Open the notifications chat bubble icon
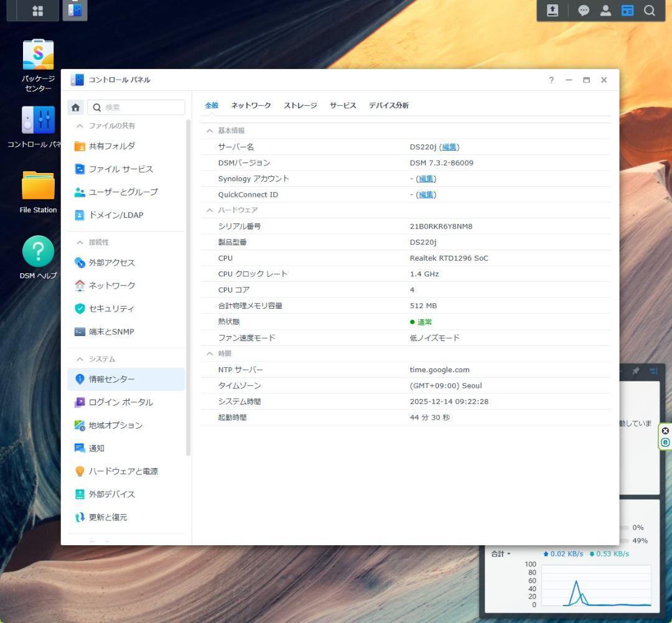672x623 pixels. (x=584, y=10)
